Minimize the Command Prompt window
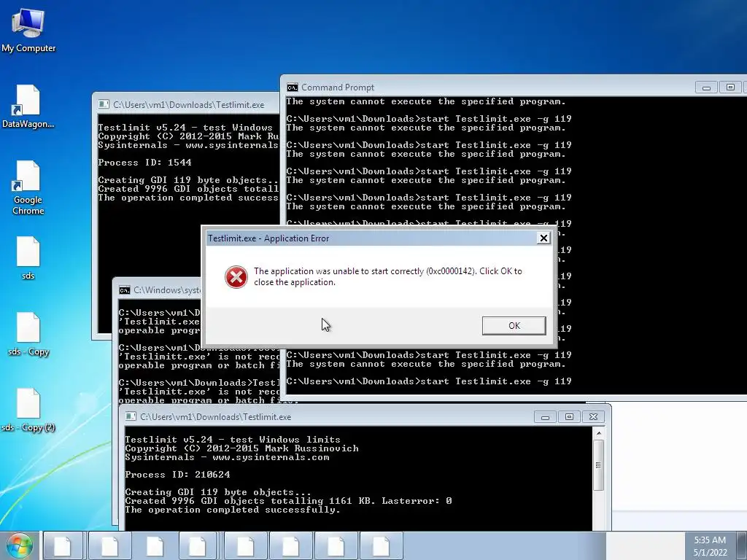This screenshot has width=747, height=560. [x=706, y=87]
